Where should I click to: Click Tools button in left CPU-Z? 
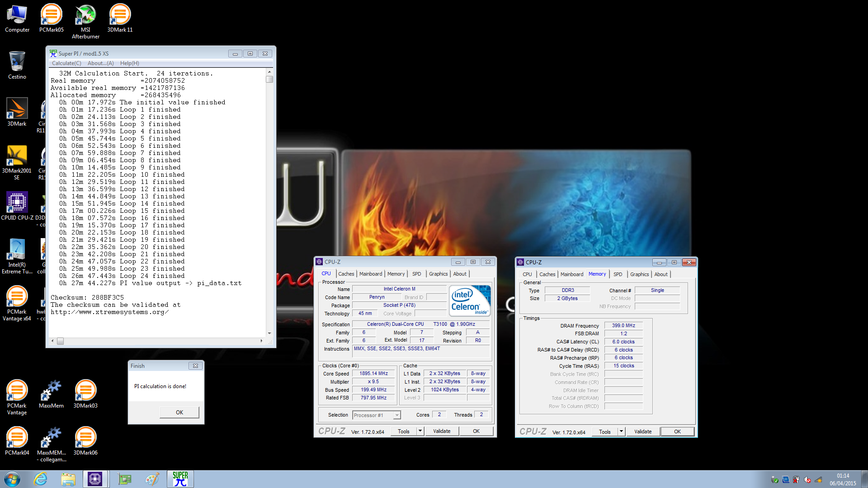(x=404, y=431)
